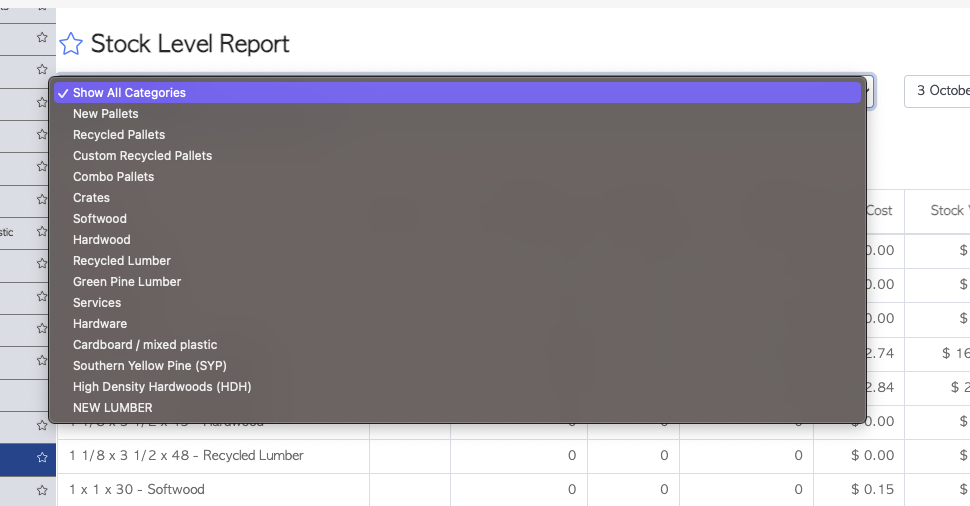Click the star in the highlighted blue sidebar row
Viewport: 970px width, 506px height.
click(x=42, y=457)
